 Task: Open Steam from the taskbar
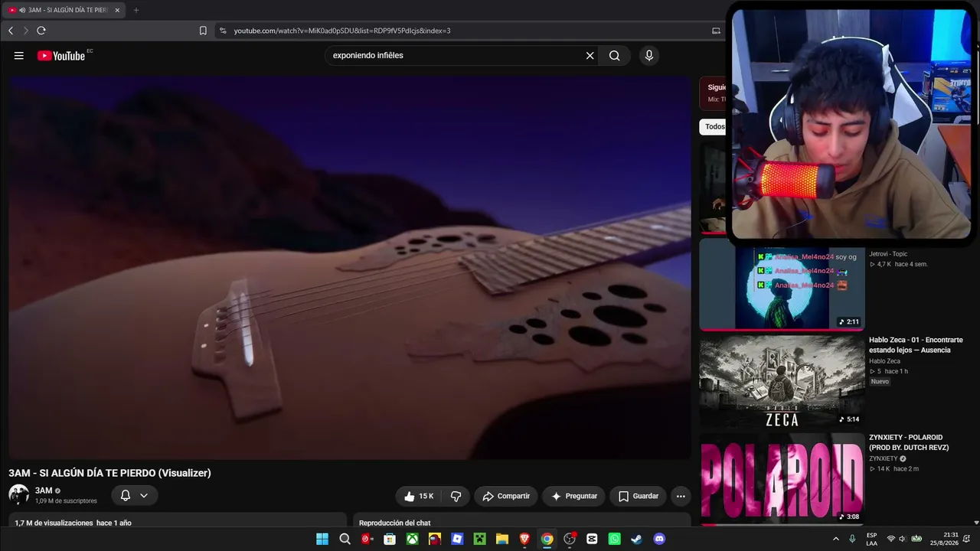click(x=637, y=539)
